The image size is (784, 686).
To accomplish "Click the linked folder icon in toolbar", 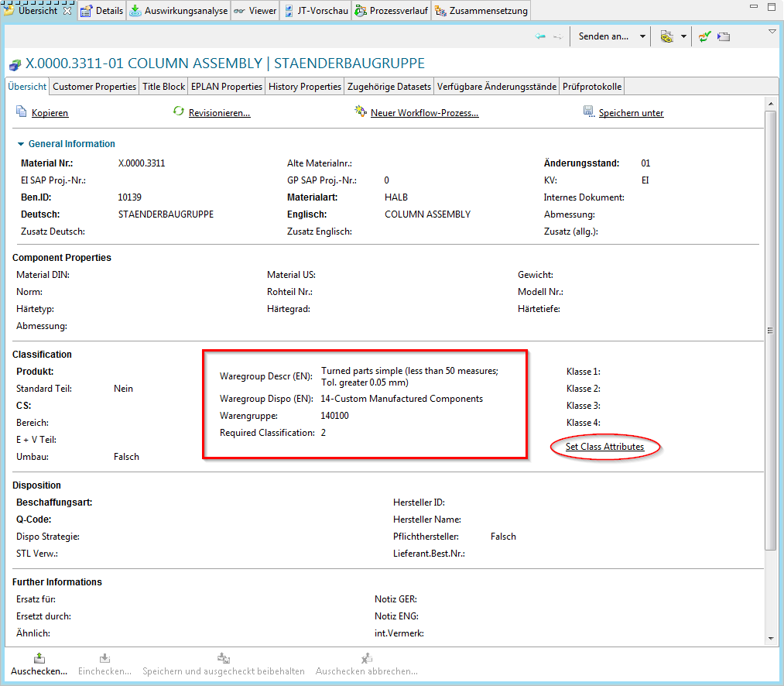I will (x=666, y=36).
